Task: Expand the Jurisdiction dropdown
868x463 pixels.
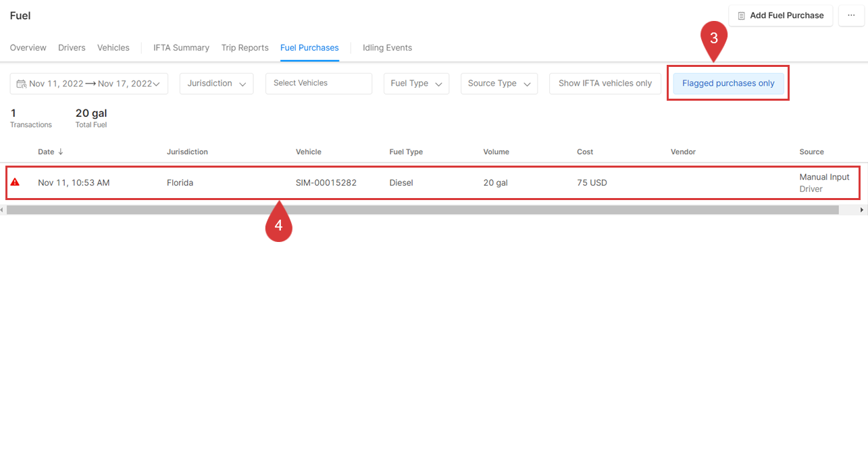Action: (216, 84)
